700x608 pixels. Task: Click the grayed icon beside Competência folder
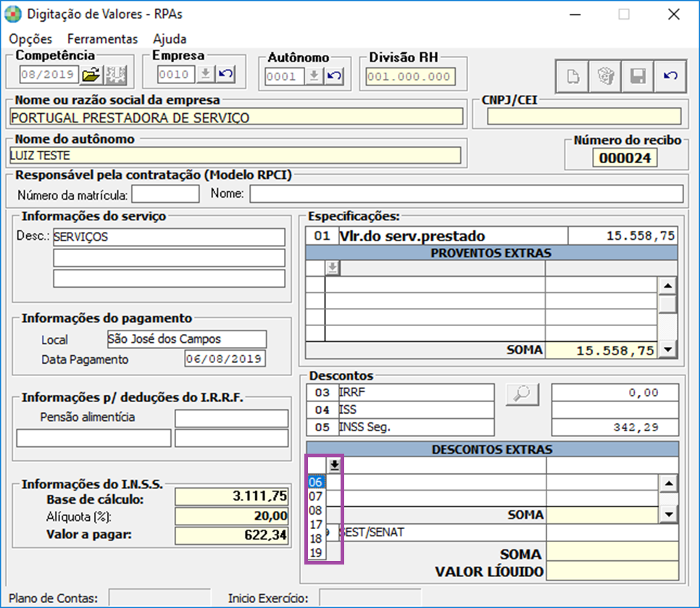(116, 75)
